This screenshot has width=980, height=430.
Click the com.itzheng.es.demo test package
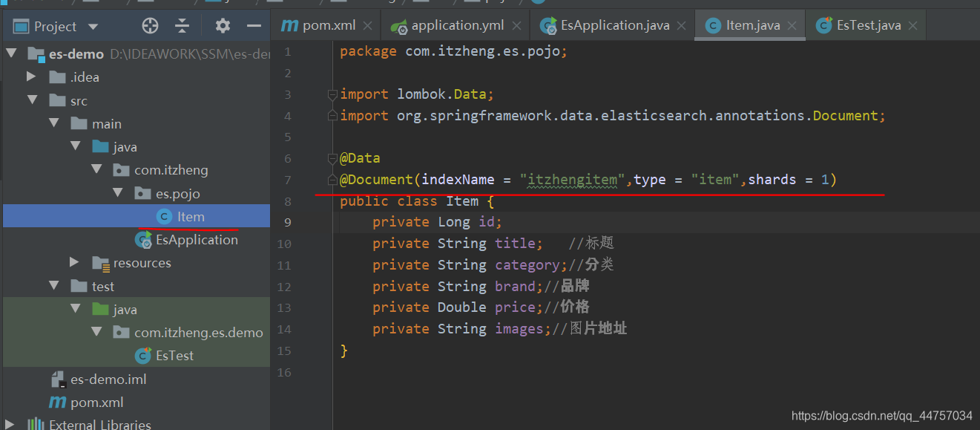tap(199, 333)
